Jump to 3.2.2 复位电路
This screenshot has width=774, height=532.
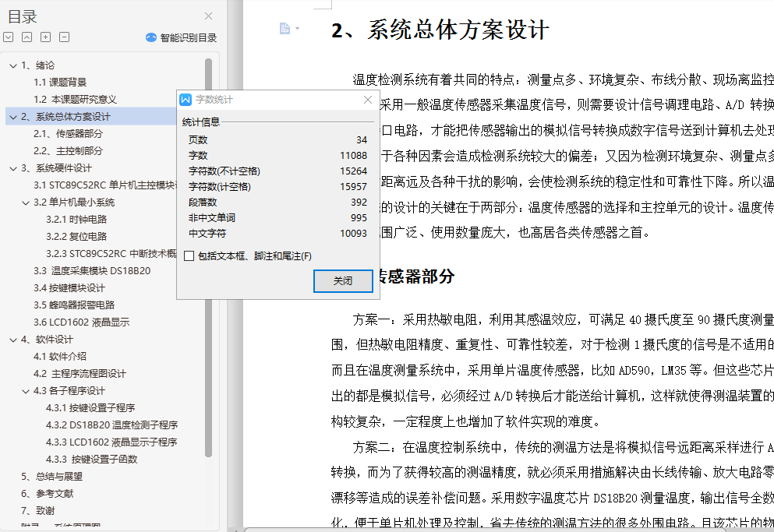pos(76,236)
